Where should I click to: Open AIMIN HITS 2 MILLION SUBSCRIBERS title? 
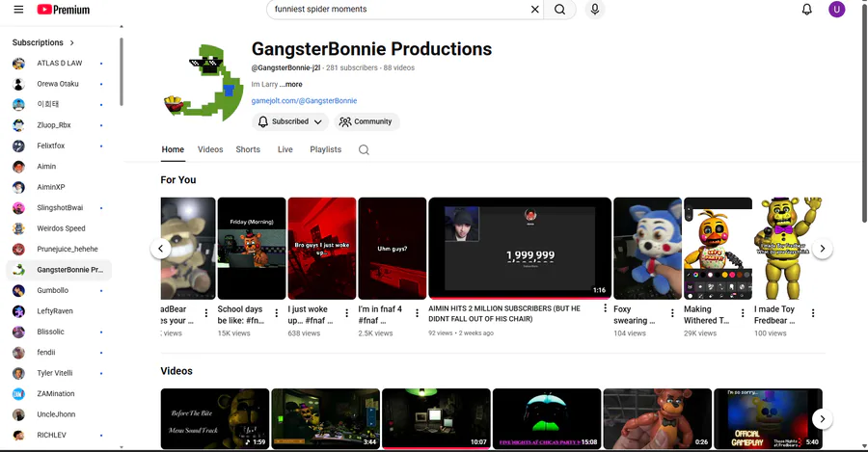pyautogui.click(x=504, y=313)
